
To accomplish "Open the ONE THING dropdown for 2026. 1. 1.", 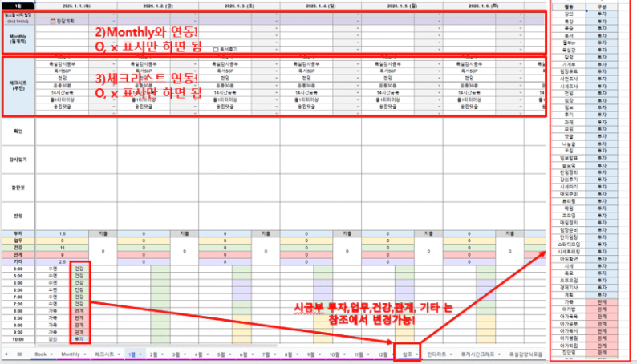I will (x=113, y=21).
